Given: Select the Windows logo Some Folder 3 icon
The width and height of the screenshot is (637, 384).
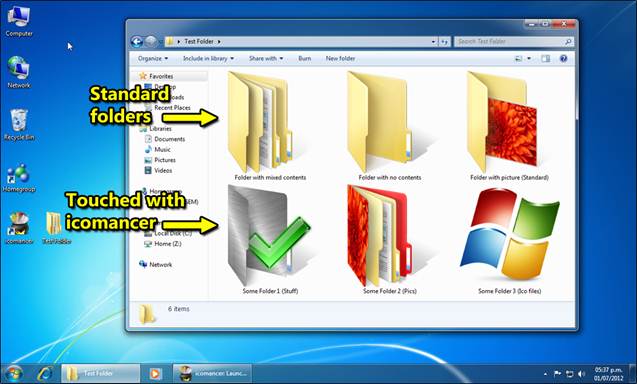Looking at the screenshot, I should [509, 234].
